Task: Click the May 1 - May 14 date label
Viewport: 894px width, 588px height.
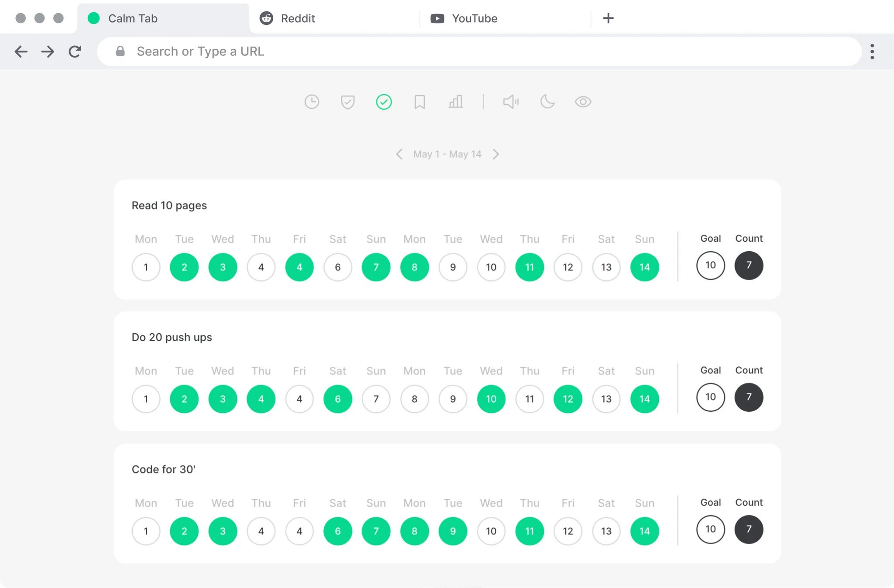Action: tap(447, 154)
